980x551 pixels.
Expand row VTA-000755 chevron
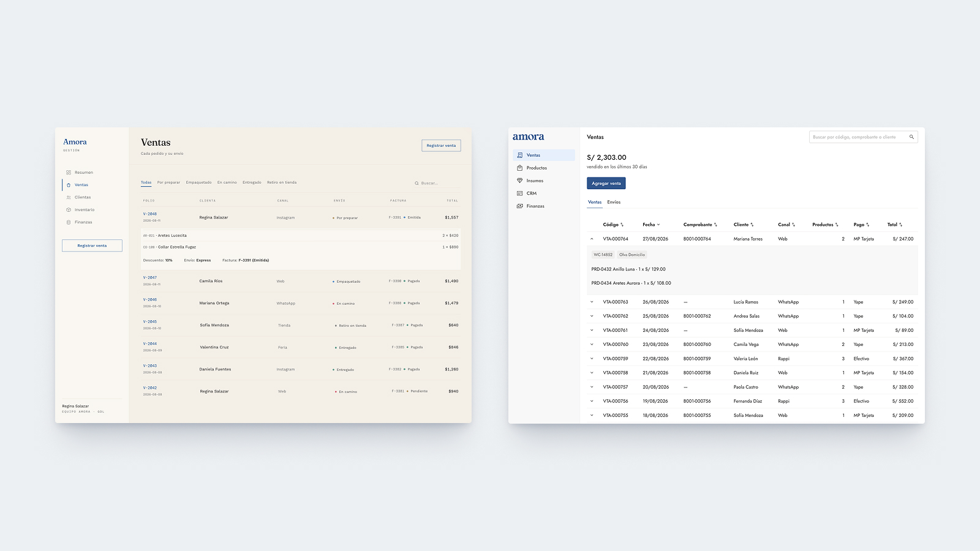(592, 416)
